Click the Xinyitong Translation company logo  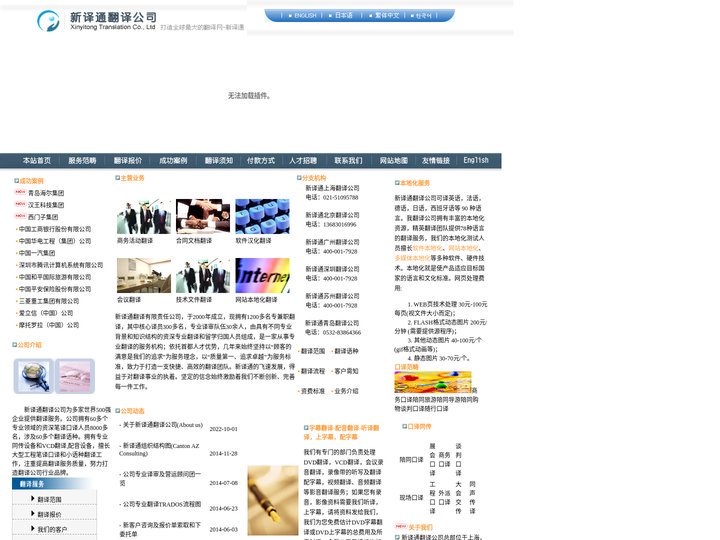point(96,21)
